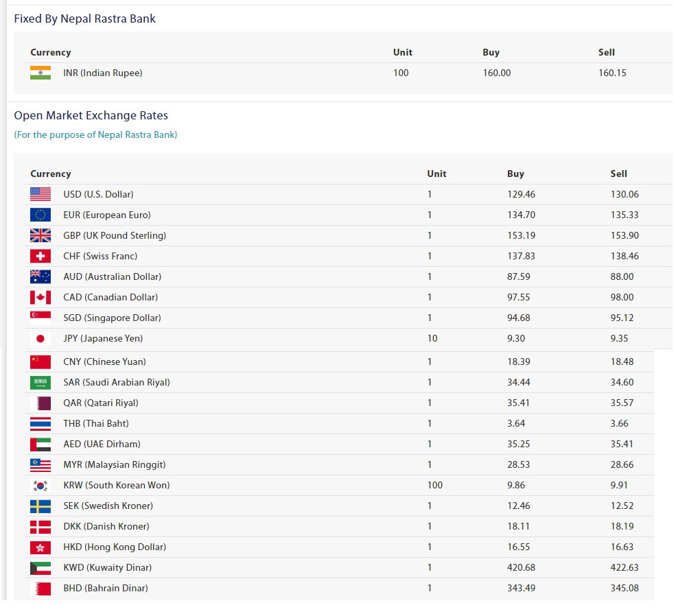Click the South Korea flag icon
This screenshot has height=616, width=674.
40,486
